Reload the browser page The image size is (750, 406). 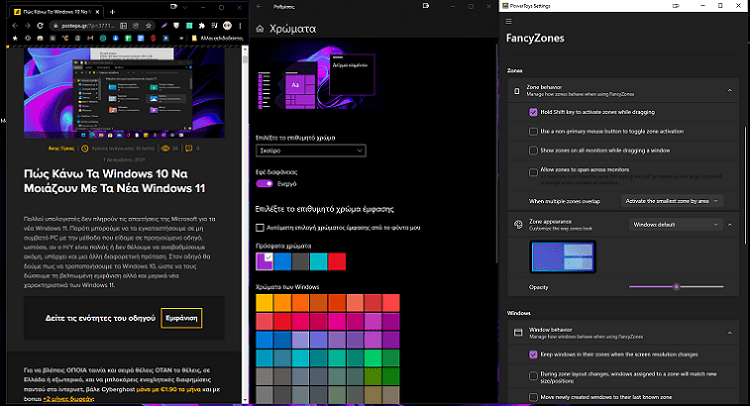[x=40, y=26]
